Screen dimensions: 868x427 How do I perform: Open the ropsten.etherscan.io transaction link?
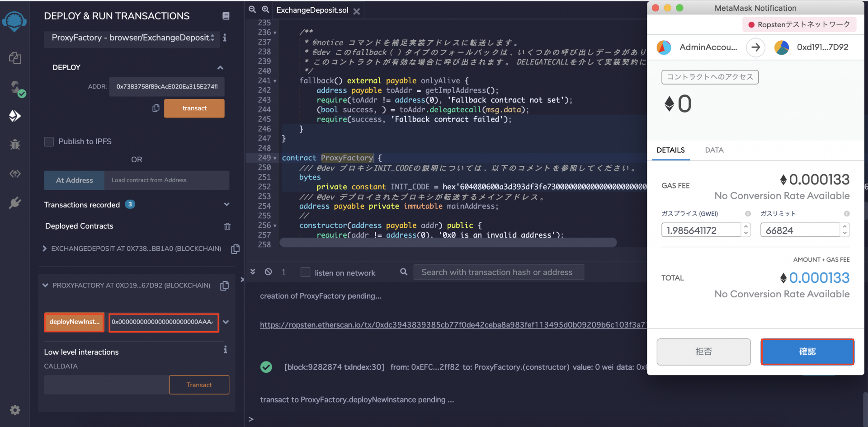453,325
